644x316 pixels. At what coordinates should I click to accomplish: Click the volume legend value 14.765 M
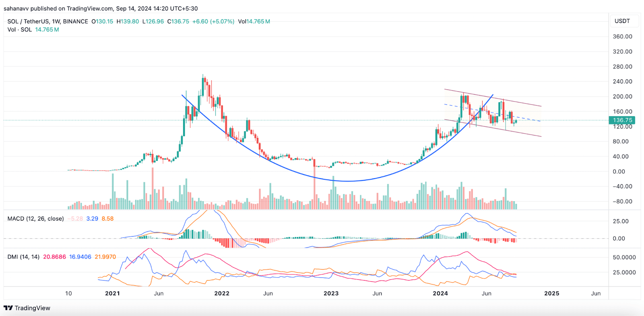click(x=47, y=29)
